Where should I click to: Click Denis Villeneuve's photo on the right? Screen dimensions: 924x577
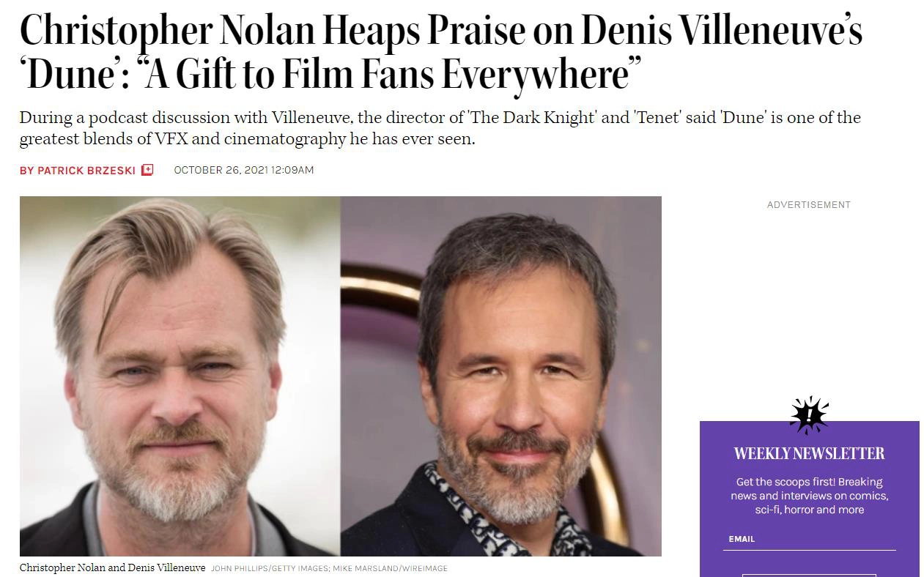pos(500,376)
